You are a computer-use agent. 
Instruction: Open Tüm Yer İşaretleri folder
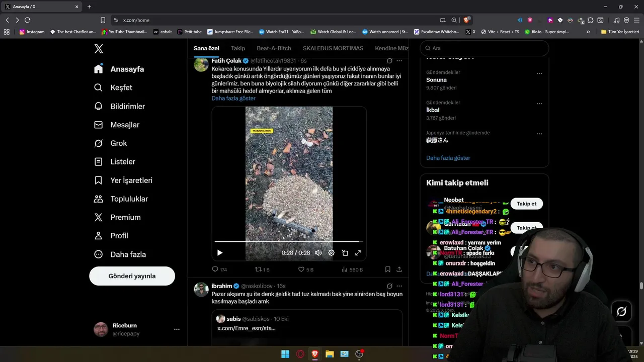(620, 32)
